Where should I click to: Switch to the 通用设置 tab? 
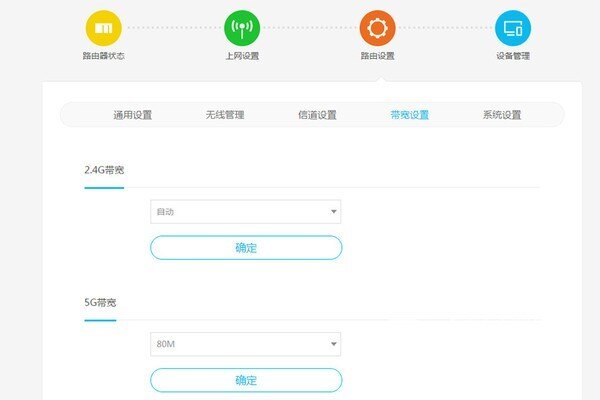click(x=133, y=115)
